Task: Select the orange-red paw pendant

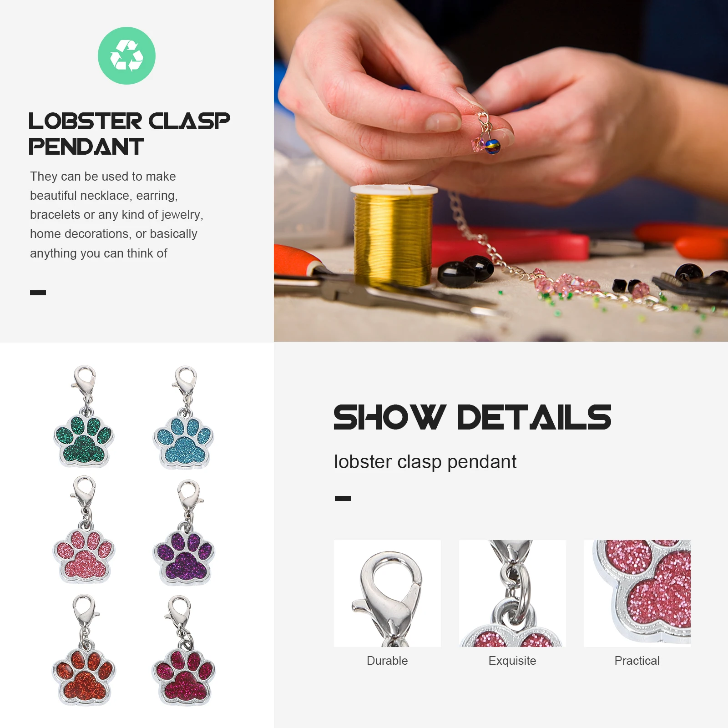Action: [84, 650]
